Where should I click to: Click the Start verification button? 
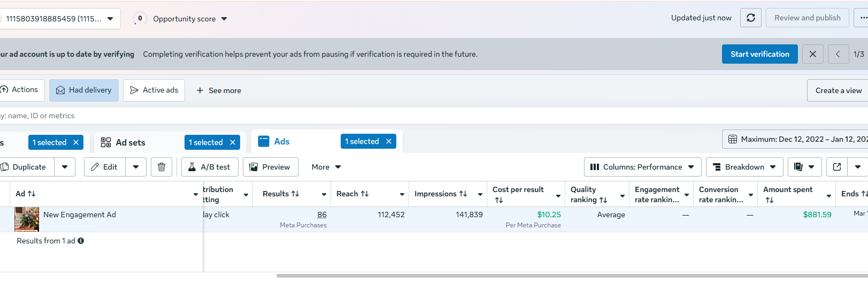click(x=759, y=54)
